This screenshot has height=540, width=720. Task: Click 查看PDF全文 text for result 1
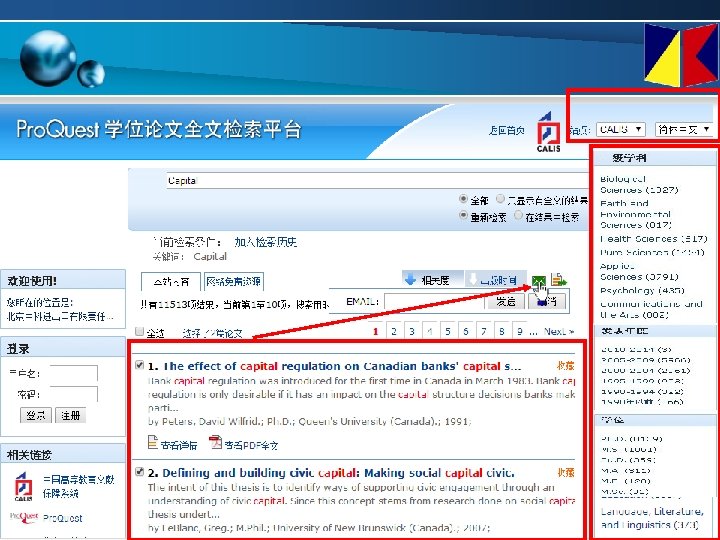tap(252, 444)
